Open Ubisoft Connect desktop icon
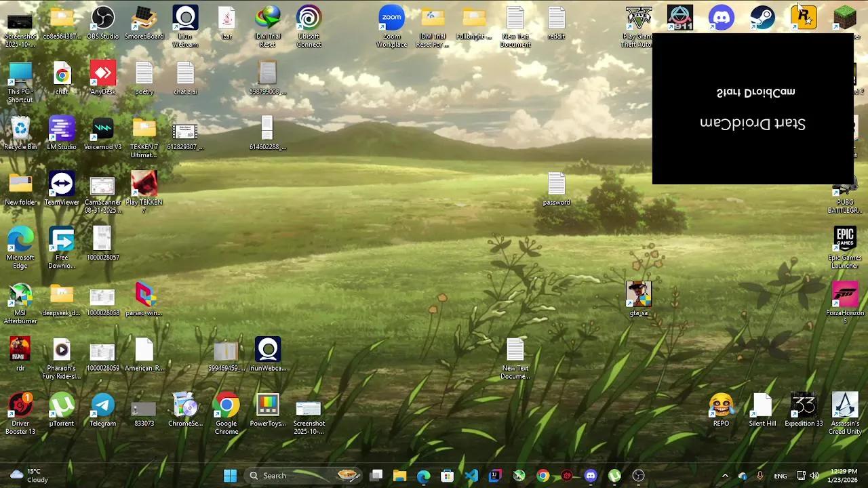Screen dimensions: 868x488 pyautogui.click(x=309, y=18)
